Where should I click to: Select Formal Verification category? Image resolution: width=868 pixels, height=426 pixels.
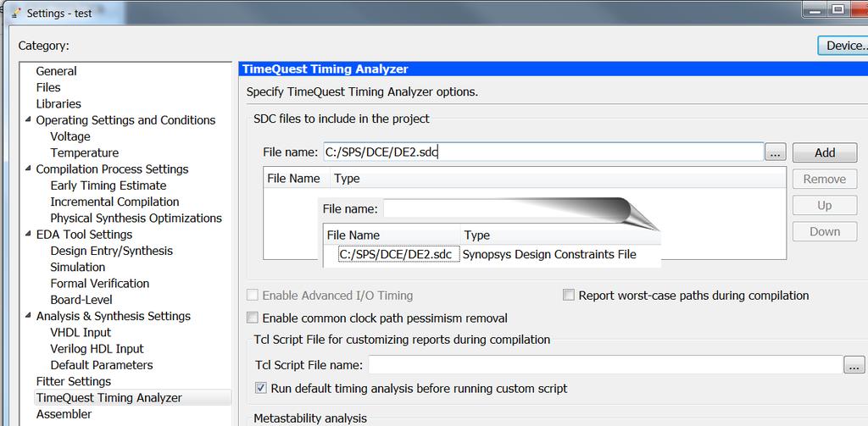coord(100,283)
